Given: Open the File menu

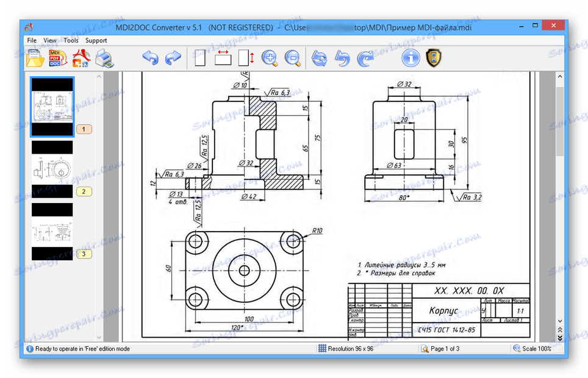Looking at the screenshot, I should [32, 40].
